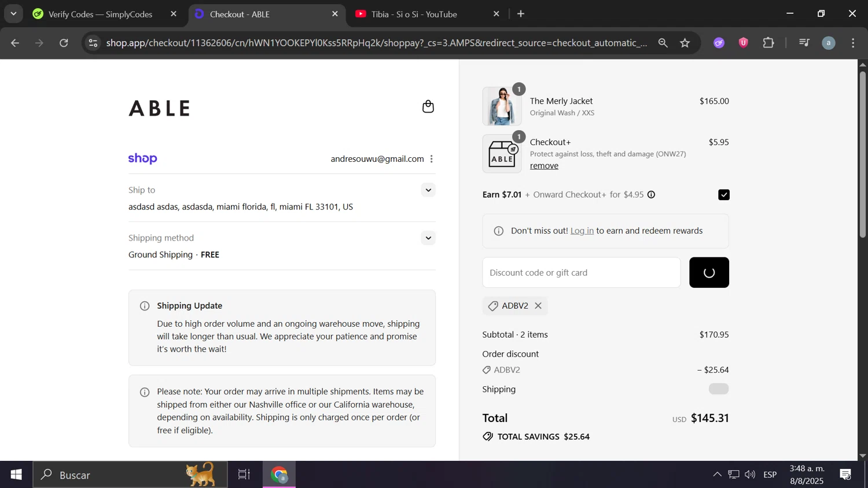The image size is (868, 488).
Task: Click ESP language indicator
Action: click(770, 475)
